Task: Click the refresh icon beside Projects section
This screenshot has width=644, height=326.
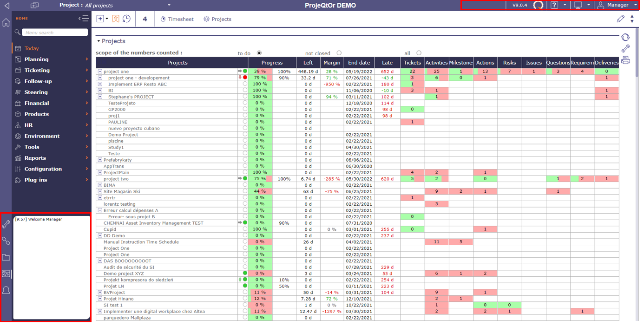Action: tap(625, 38)
